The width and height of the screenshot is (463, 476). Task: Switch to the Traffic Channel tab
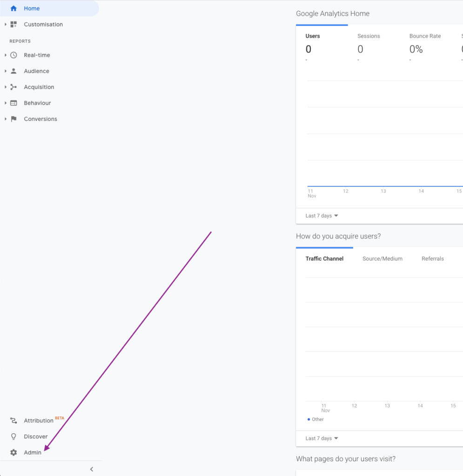324,258
